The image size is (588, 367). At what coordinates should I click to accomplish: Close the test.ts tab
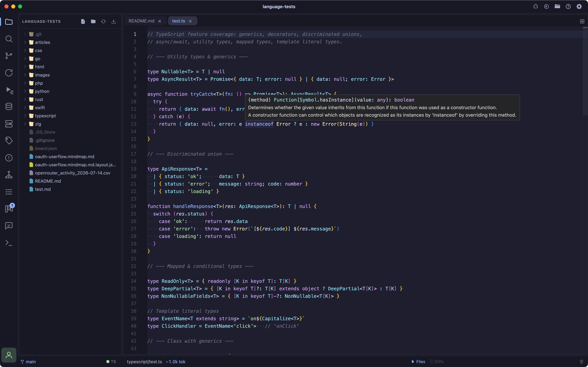[x=190, y=21]
